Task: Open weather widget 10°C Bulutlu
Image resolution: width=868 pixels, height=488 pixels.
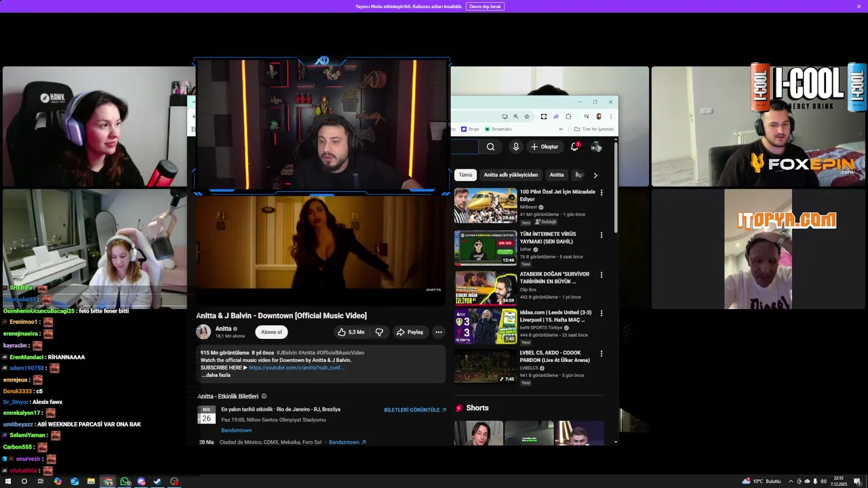Action: click(761, 481)
